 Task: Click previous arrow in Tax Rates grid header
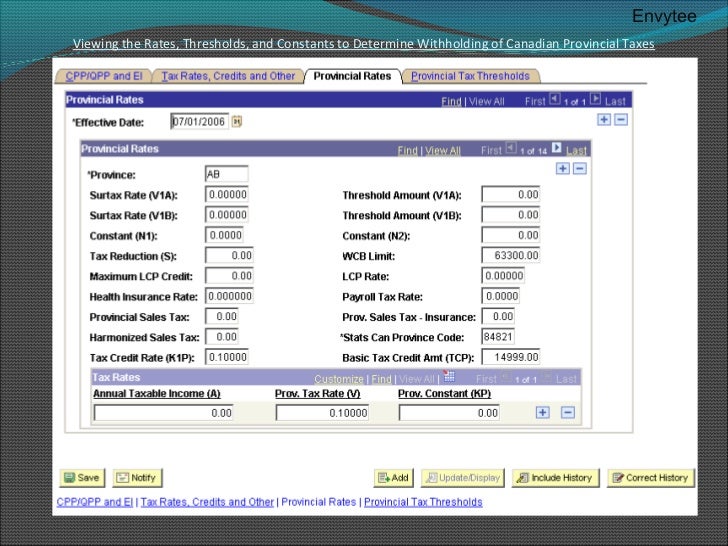(506, 378)
